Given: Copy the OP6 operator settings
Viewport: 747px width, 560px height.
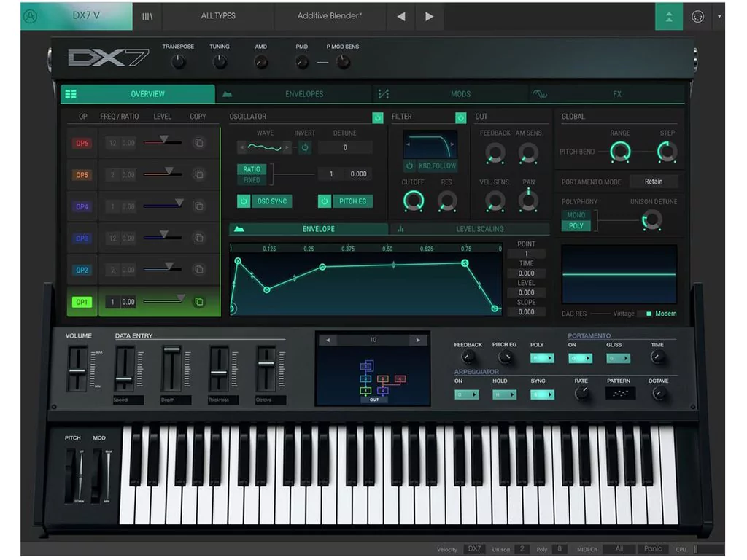Looking at the screenshot, I should coord(199,142).
